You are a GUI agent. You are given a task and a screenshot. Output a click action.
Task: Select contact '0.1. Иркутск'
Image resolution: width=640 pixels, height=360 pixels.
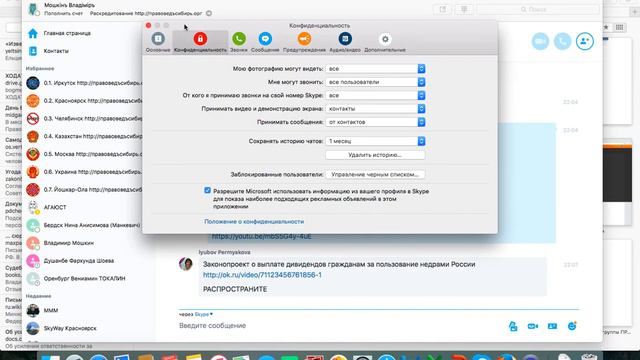coord(84,83)
